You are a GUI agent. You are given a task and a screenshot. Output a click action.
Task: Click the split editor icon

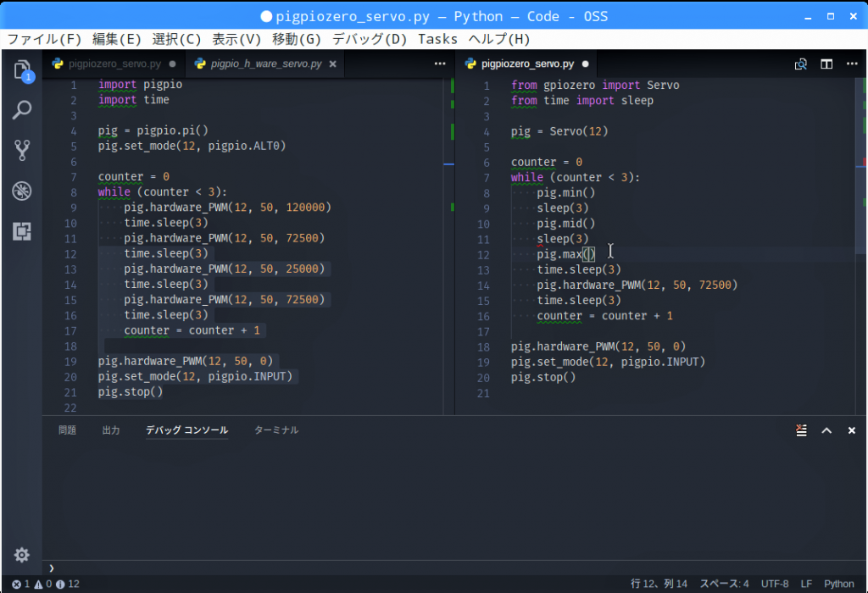(826, 64)
